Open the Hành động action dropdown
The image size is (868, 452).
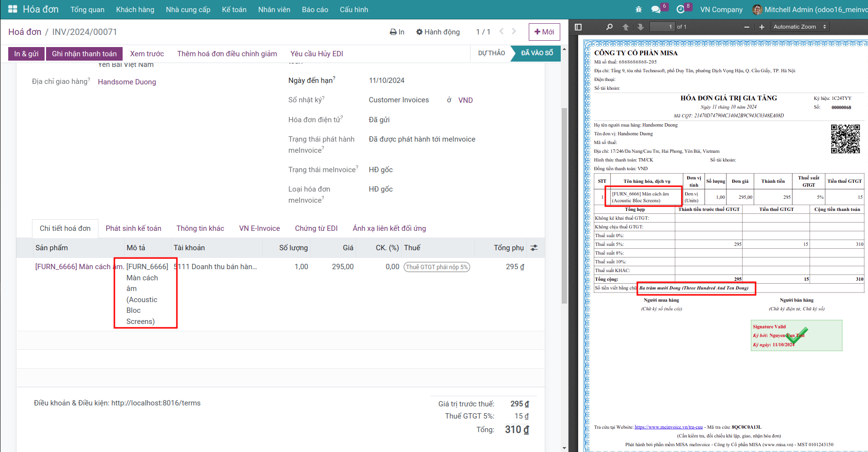point(438,32)
